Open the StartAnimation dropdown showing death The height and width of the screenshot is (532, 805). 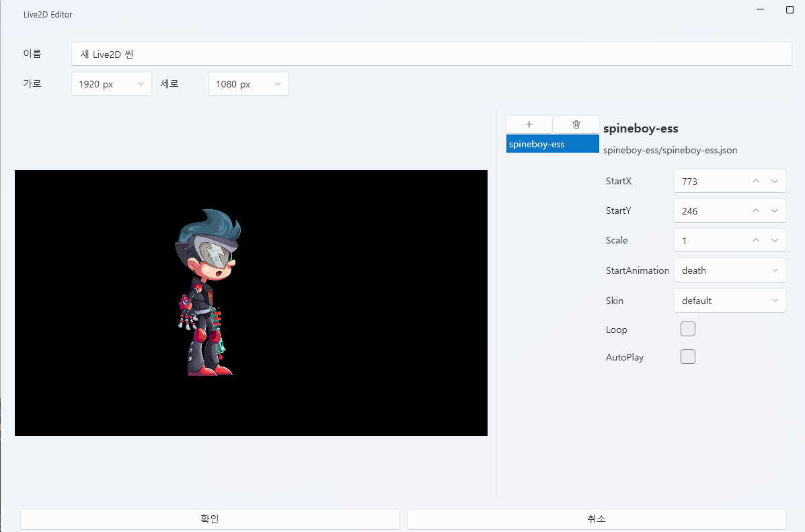click(729, 270)
